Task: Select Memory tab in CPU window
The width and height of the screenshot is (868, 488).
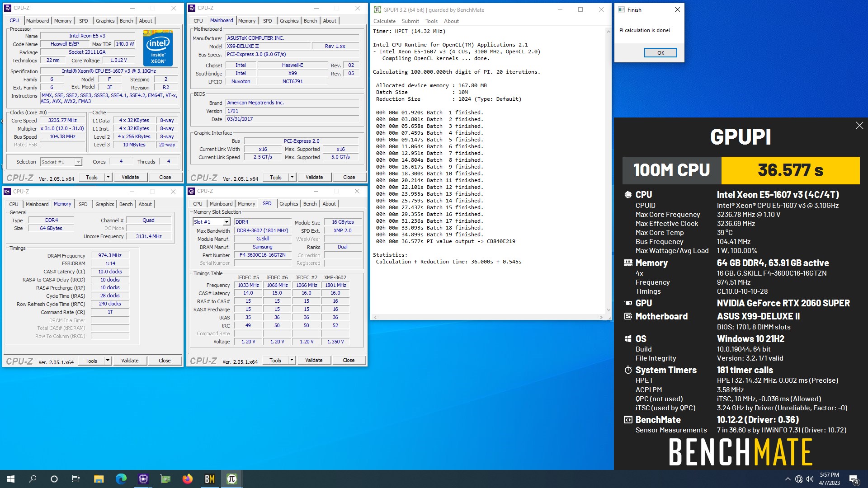Action: click(x=63, y=21)
